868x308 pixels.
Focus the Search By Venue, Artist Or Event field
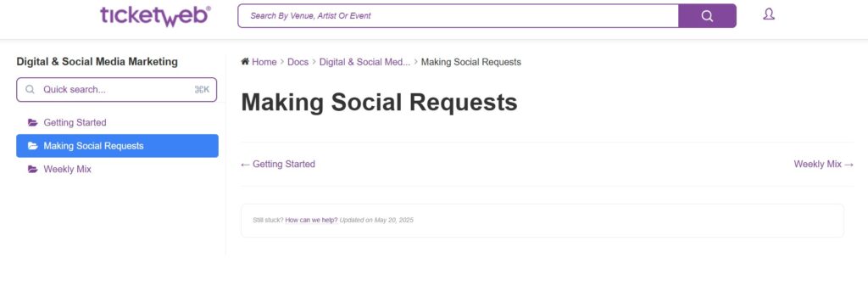[x=459, y=15]
